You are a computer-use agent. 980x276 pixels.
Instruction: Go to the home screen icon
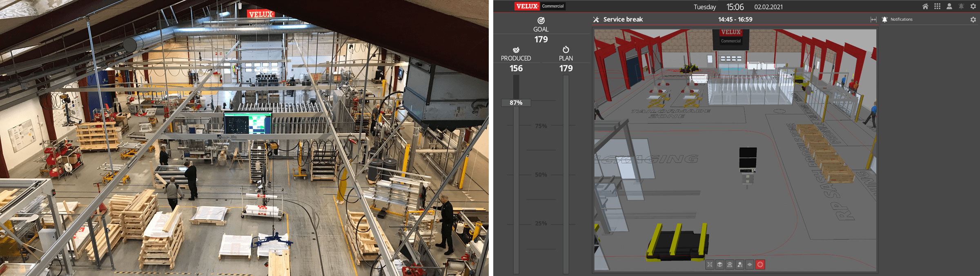tap(925, 7)
